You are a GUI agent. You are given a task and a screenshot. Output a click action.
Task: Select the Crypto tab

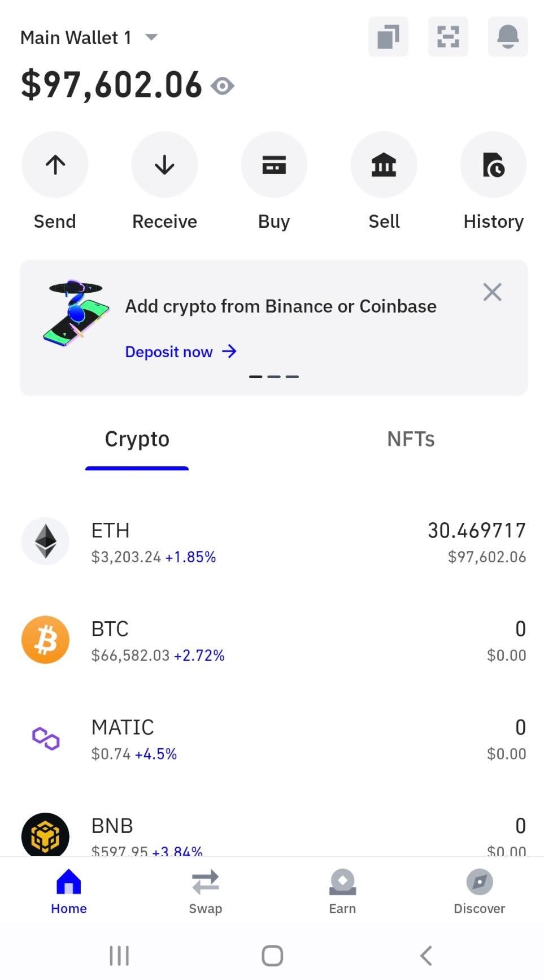click(x=137, y=439)
